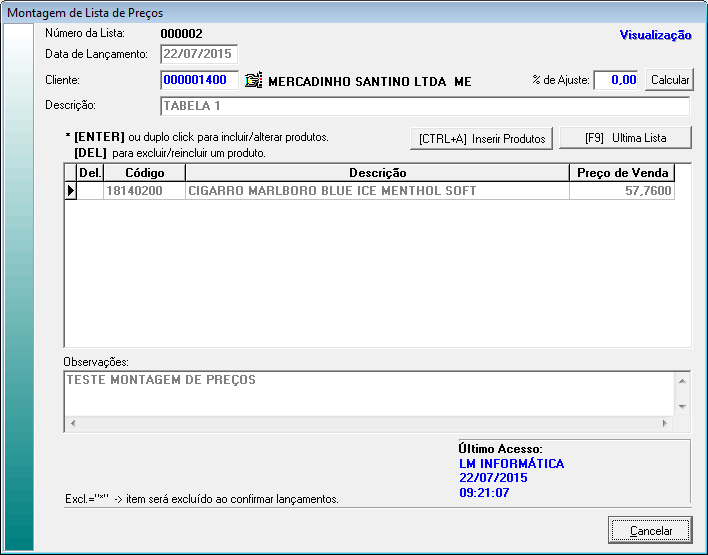This screenshot has height=555, width=708.
Task: Focus the Cliente code field 000001400
Action: 199,80
